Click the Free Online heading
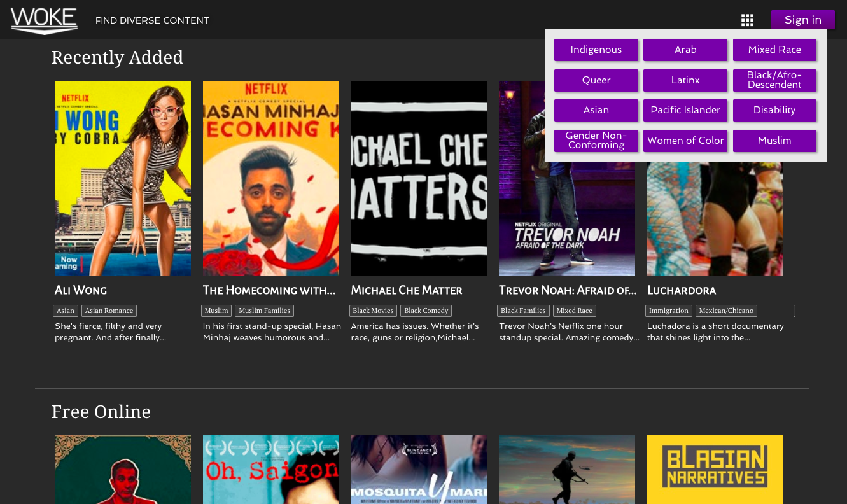847x504 pixels. 101,412
